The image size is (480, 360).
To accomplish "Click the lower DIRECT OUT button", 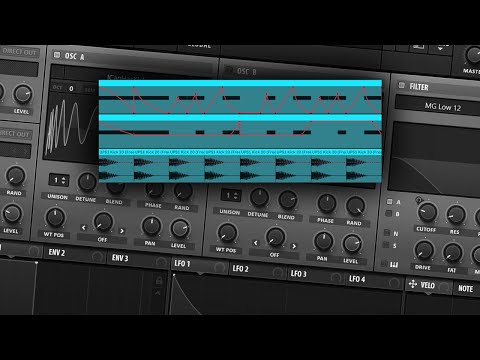I will (x=15, y=134).
